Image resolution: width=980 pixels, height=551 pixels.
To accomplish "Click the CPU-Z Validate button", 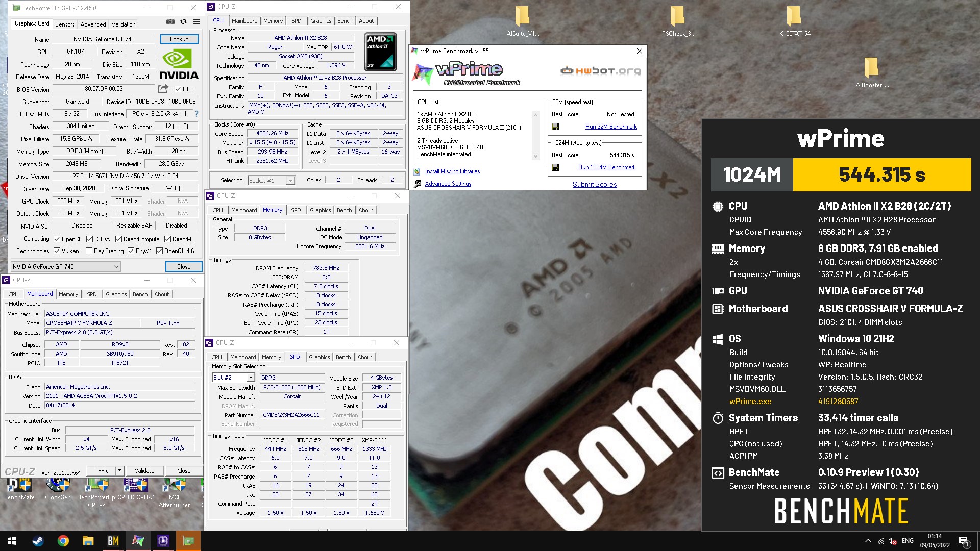I will [x=144, y=471].
